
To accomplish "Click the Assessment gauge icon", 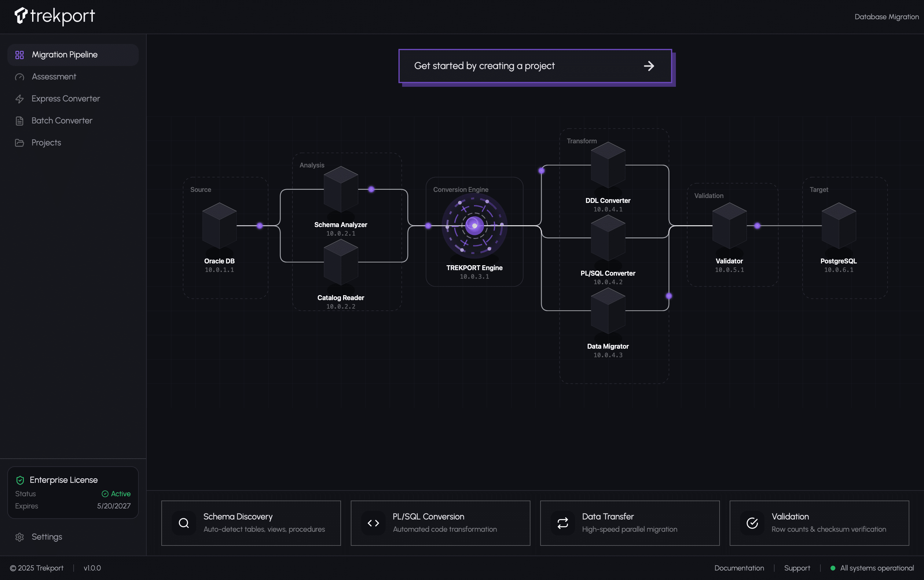I will point(20,77).
